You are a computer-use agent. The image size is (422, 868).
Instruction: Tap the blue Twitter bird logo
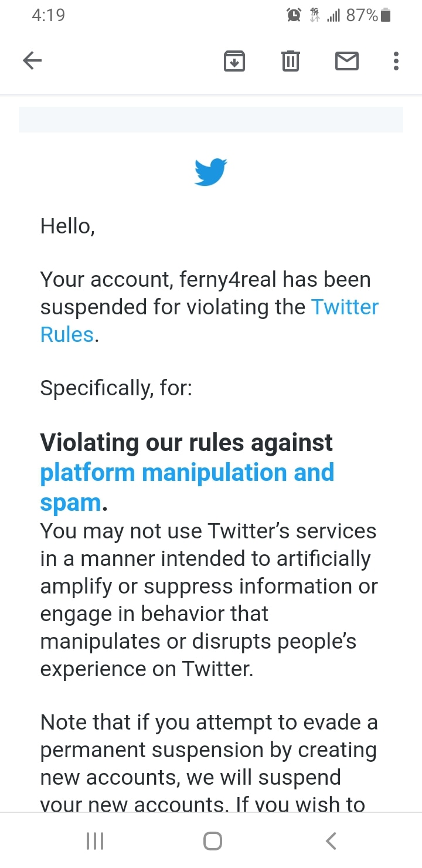pyautogui.click(x=210, y=172)
